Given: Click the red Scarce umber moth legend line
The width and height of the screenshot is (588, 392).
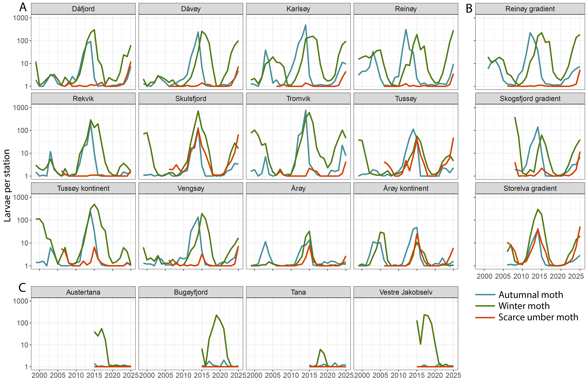Looking at the screenshot, I should [x=485, y=318].
